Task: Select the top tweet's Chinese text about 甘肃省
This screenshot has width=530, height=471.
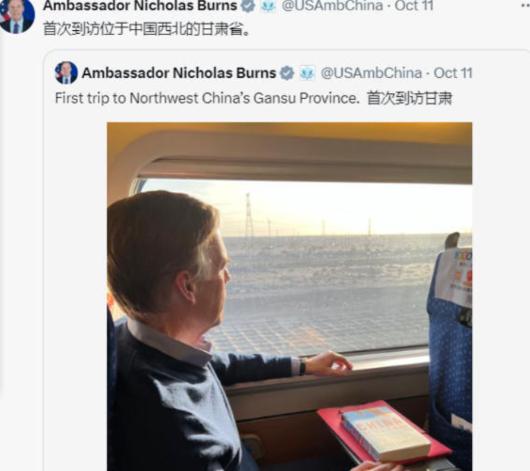Action: point(147,29)
